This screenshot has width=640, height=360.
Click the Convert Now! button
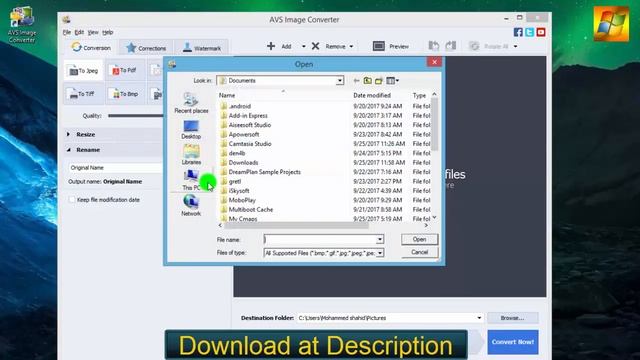[x=513, y=342]
